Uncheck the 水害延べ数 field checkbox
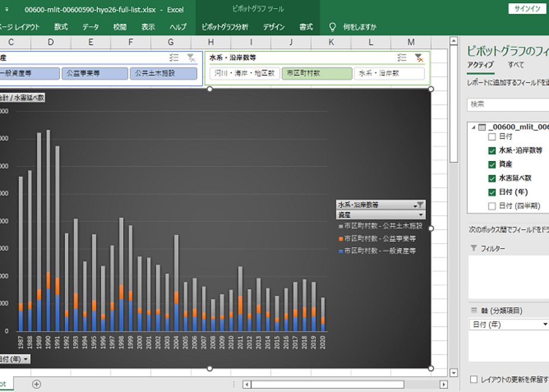This screenshot has height=392, width=549. 492,178
